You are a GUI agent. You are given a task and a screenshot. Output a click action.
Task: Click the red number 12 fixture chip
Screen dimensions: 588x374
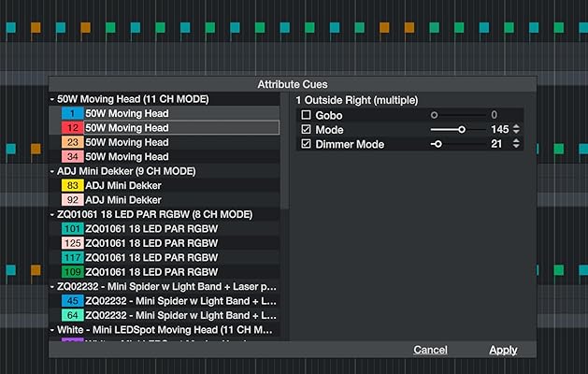click(x=72, y=127)
